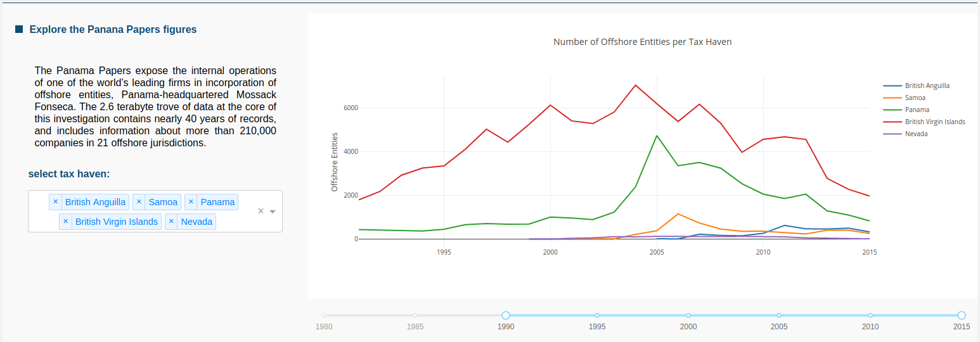Remove the Samoa tag
980x342 pixels.
139,202
